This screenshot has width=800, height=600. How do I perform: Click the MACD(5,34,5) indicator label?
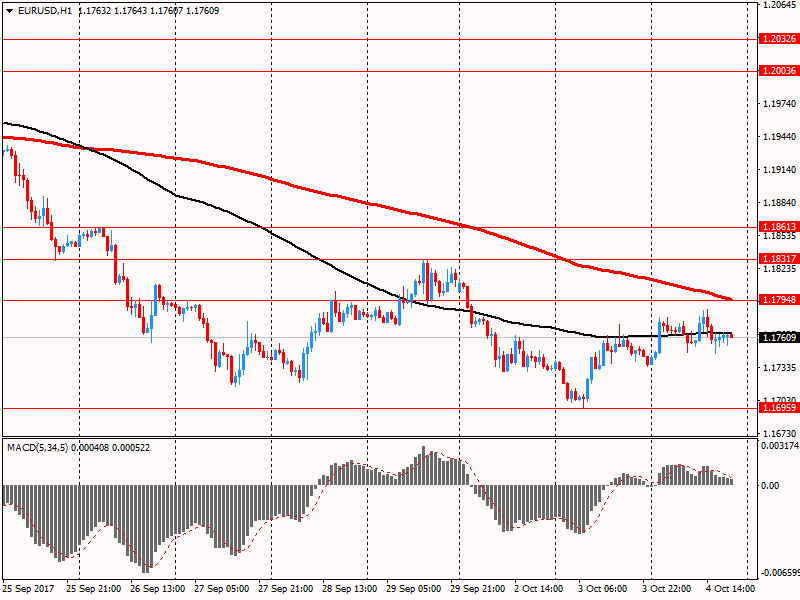click(x=37, y=448)
